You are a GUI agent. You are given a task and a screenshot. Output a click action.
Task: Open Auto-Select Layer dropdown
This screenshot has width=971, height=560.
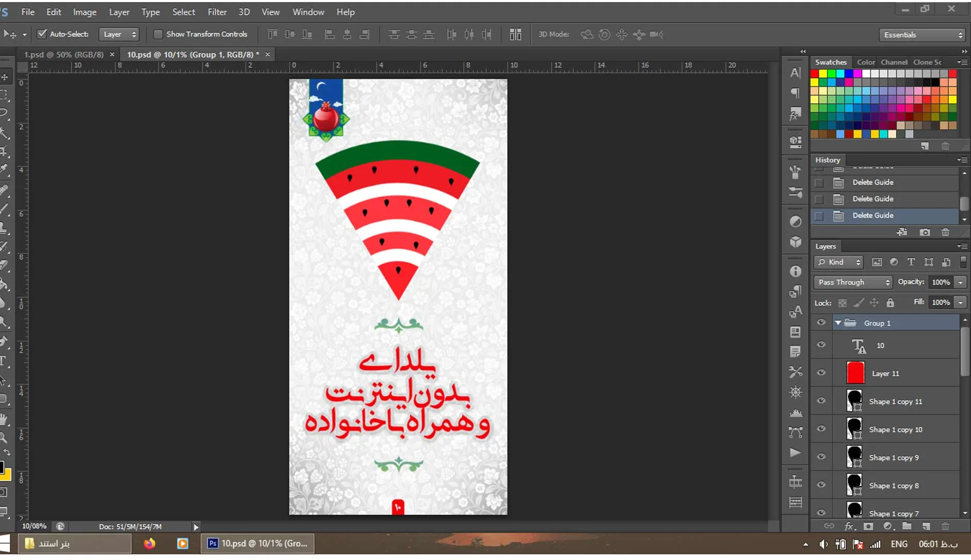[x=119, y=34]
